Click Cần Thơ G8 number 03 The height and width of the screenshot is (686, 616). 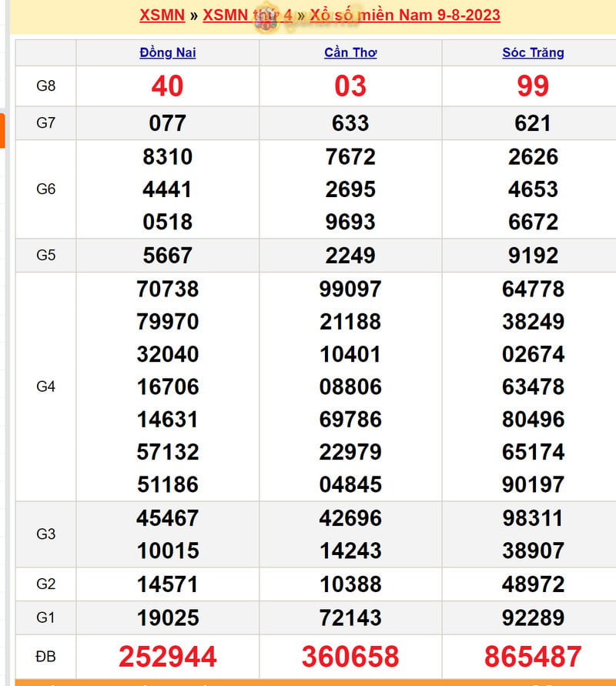[x=350, y=86]
